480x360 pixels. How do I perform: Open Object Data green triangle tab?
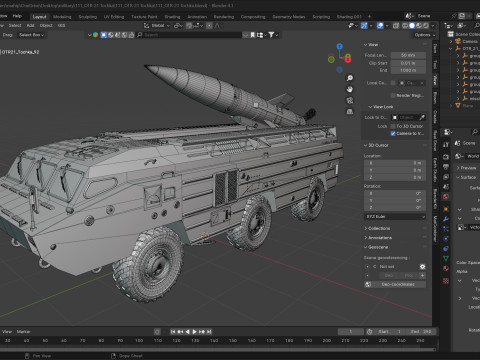tap(446, 258)
